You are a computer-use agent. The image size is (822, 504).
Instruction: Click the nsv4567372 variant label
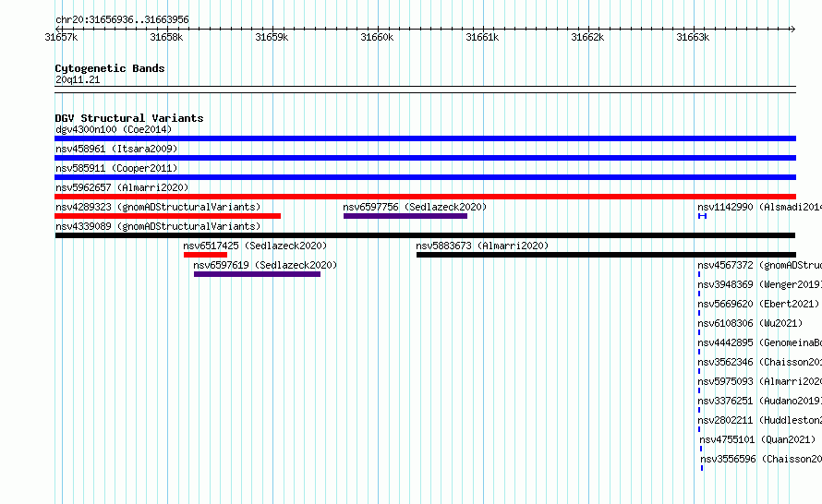coord(759,265)
